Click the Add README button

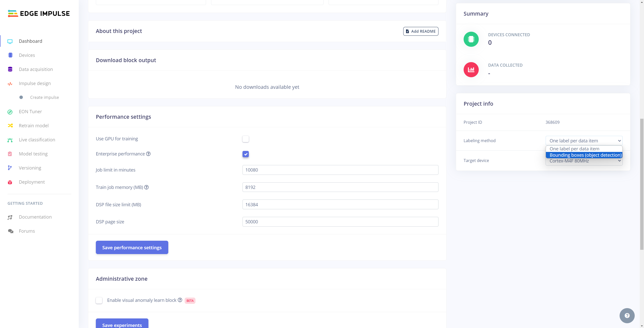tap(421, 31)
